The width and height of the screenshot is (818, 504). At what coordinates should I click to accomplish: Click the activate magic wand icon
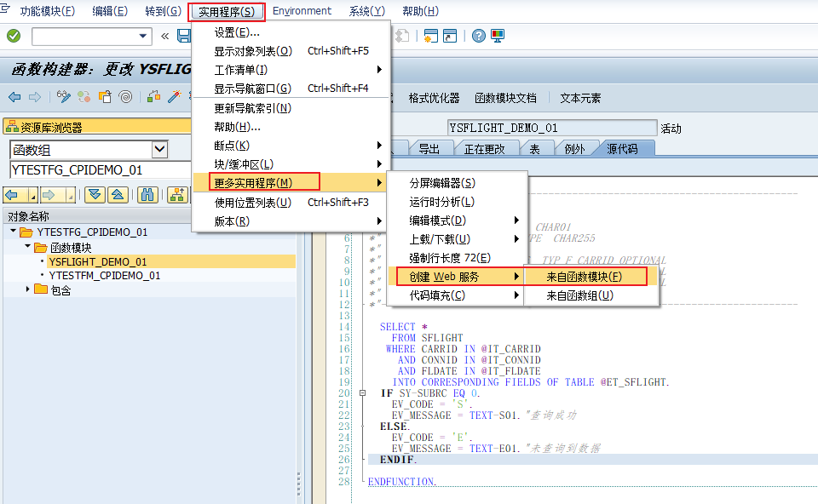(174, 96)
